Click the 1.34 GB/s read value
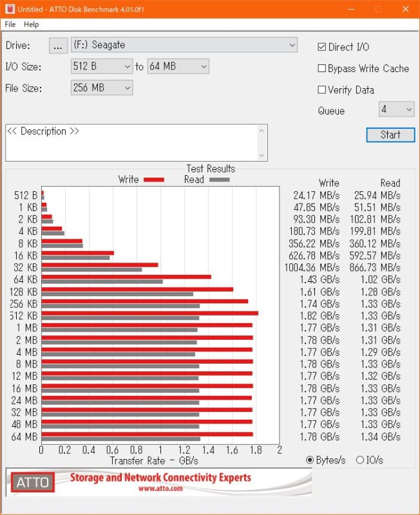This screenshot has width=420, height=515. (x=381, y=437)
